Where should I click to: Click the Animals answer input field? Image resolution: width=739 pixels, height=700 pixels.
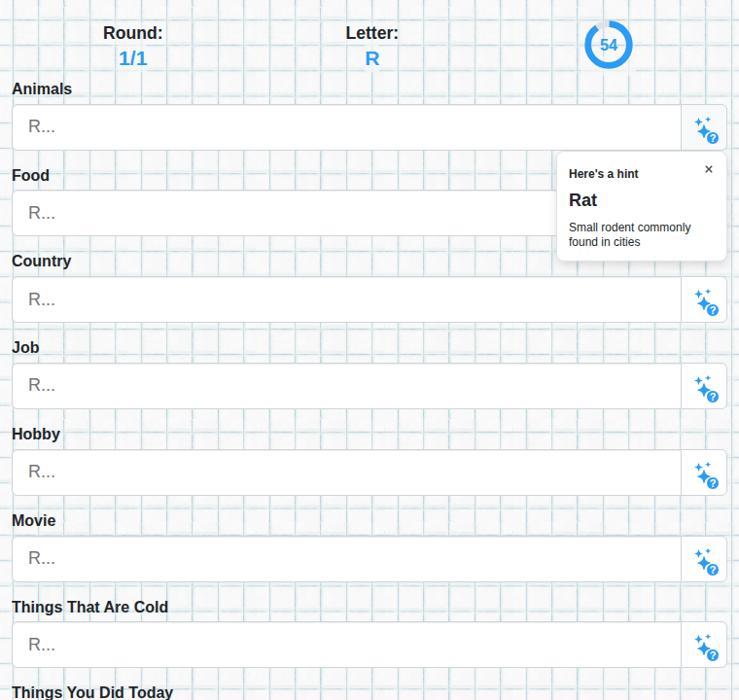tap(346, 127)
